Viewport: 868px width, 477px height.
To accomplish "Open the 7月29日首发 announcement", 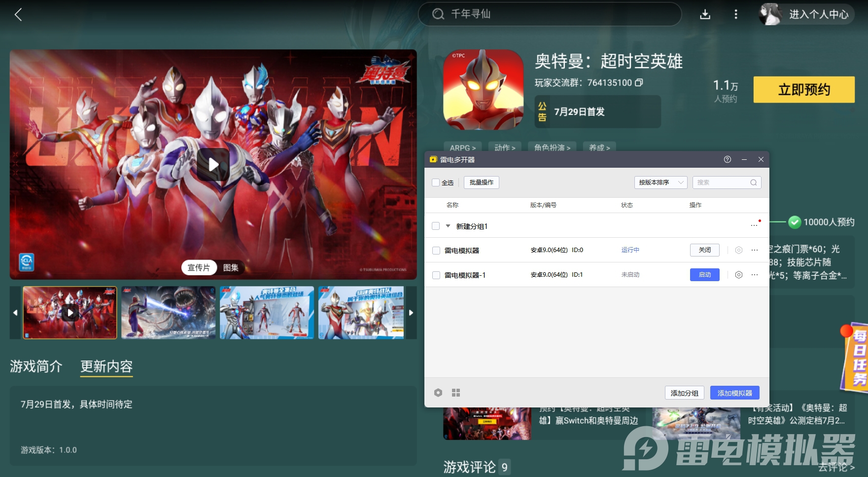I will click(598, 111).
